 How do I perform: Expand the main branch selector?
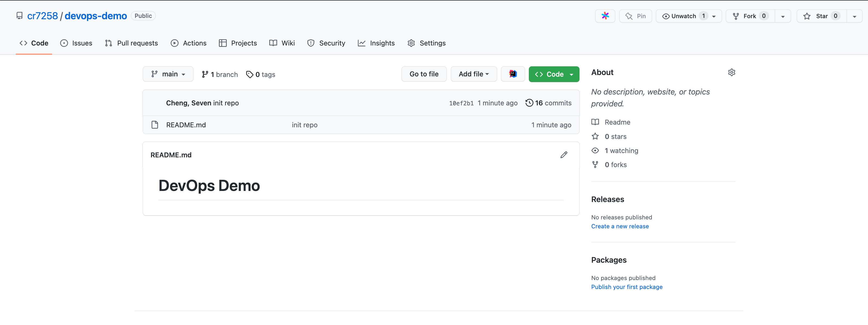pyautogui.click(x=168, y=74)
